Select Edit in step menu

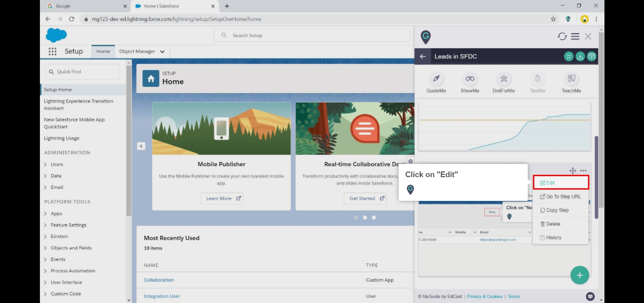561,183
